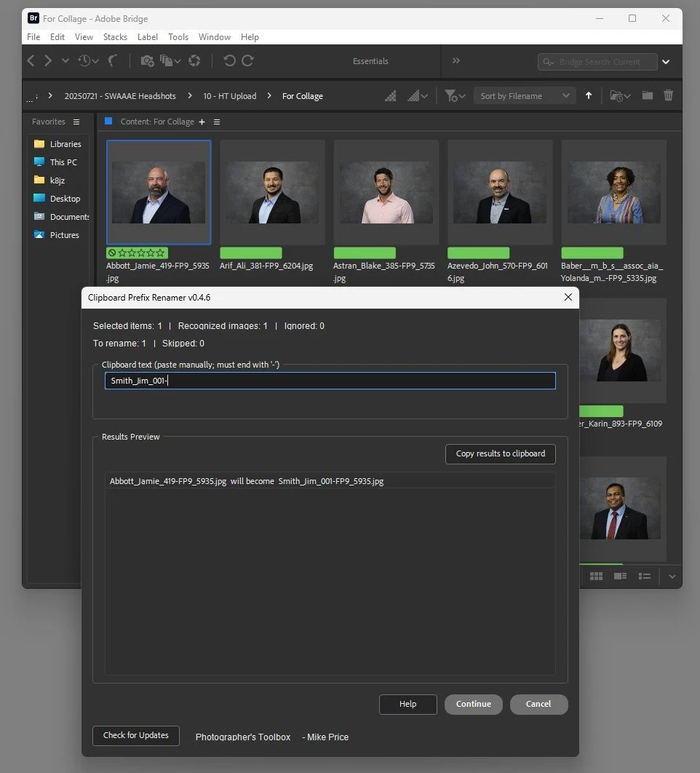The image size is (700, 773).
Task: Open the recent folders dropdown chevron
Action: pyautogui.click(x=65, y=60)
